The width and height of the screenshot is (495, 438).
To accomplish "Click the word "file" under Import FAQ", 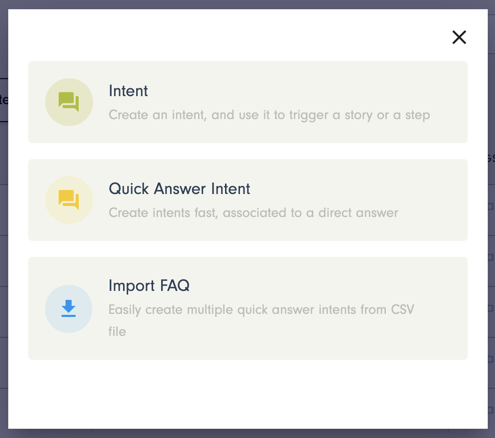I will 117,332.
